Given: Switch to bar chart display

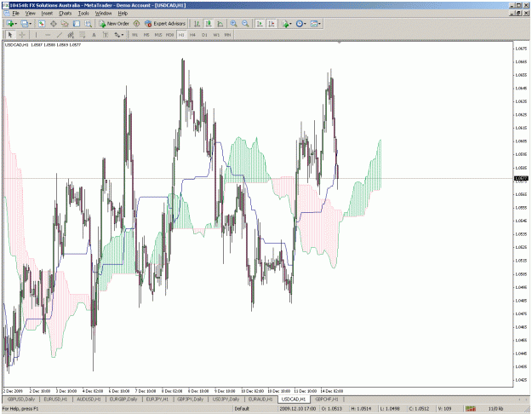Looking at the screenshot, I should [197, 24].
